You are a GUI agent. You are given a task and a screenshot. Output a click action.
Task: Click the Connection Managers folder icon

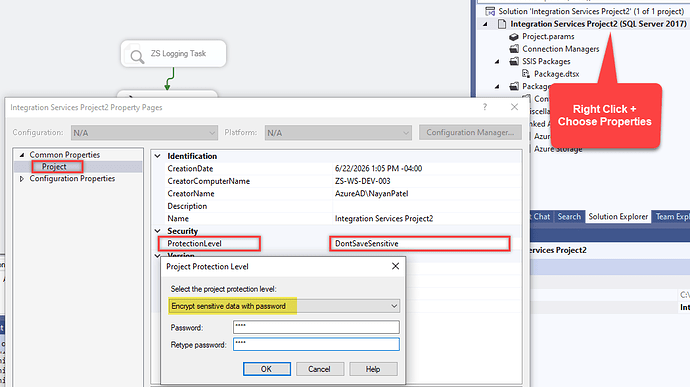pos(514,49)
